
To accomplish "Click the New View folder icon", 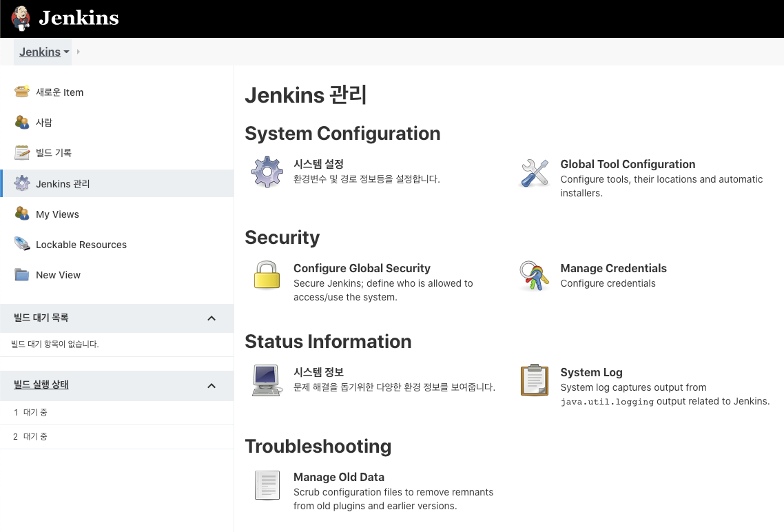I will click(21, 274).
